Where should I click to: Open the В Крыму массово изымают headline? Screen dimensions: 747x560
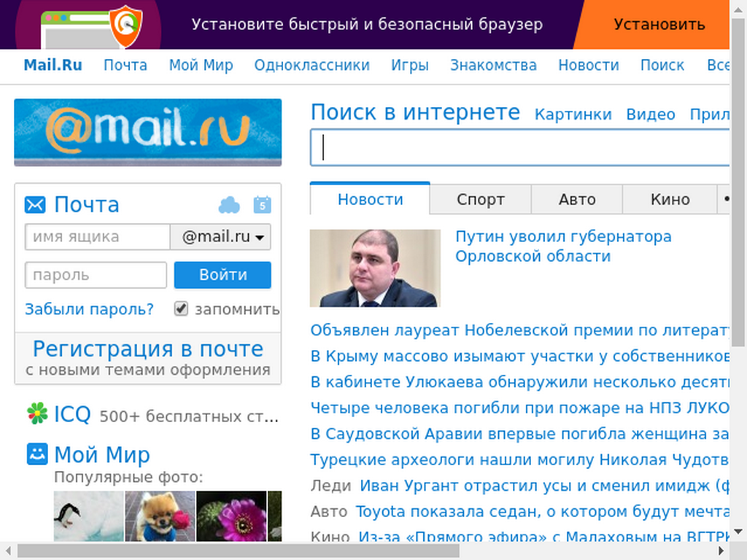[x=519, y=356]
